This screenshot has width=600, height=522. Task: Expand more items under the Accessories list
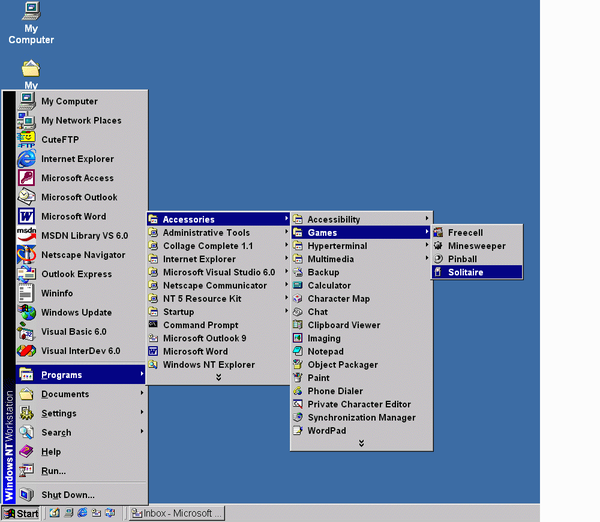(361, 443)
